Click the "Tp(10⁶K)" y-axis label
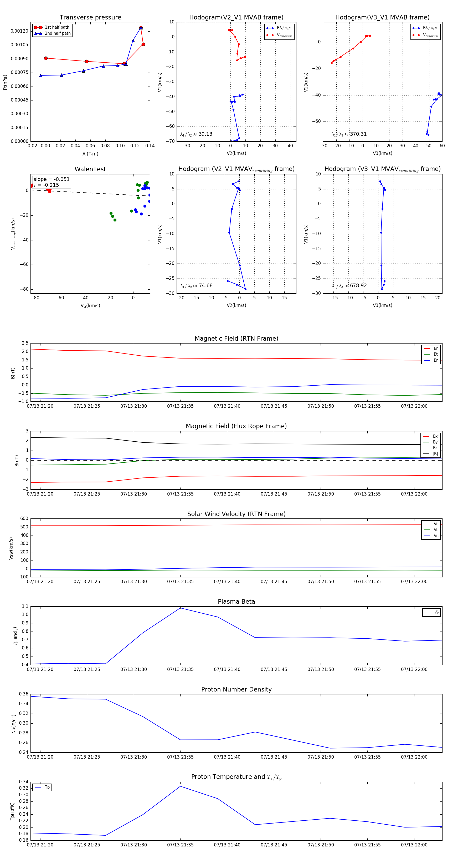The width and height of the screenshot is (473, 868). click(12, 811)
